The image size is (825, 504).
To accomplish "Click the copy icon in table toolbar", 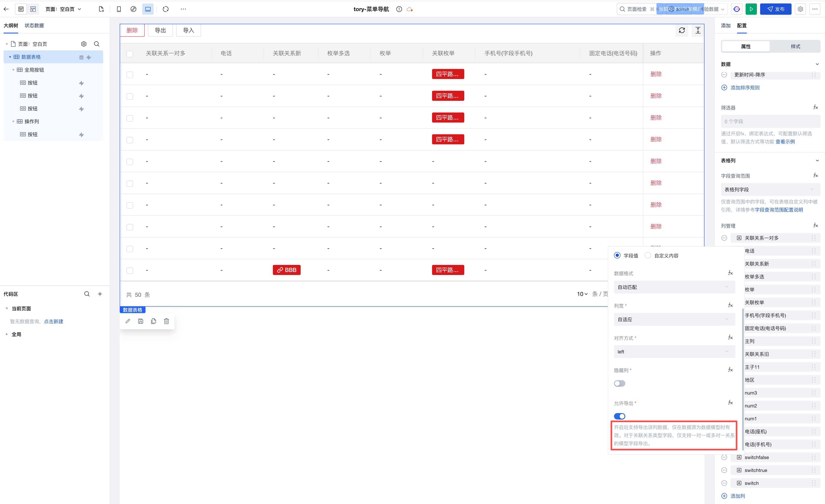I will (153, 321).
